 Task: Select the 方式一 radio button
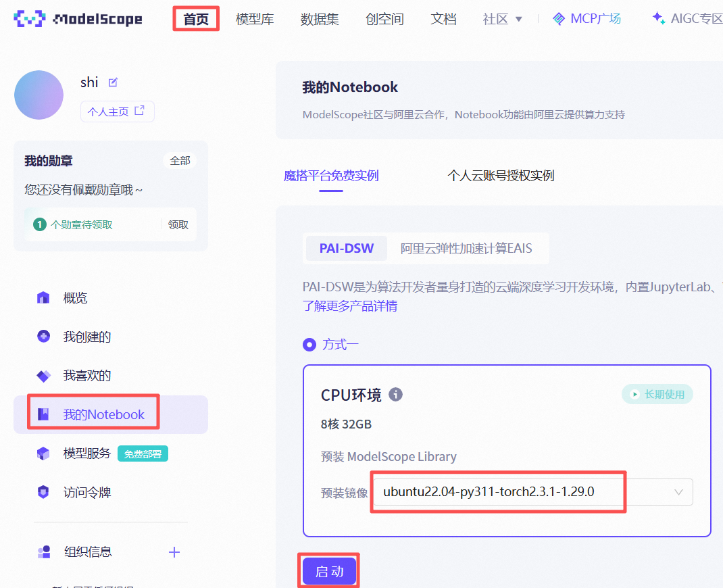[309, 345]
